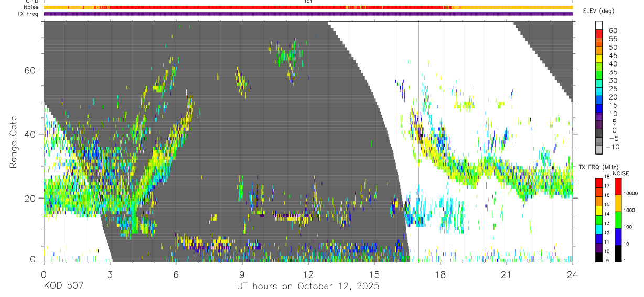Click the '3' tick on the UT hours axis
This screenshot has width=644, height=297.
click(x=110, y=274)
